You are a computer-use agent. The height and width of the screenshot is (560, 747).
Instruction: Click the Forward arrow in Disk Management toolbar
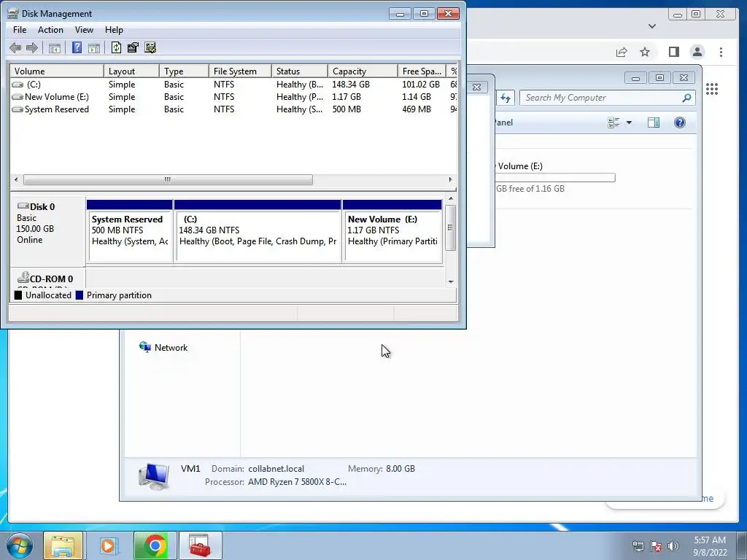(32, 47)
